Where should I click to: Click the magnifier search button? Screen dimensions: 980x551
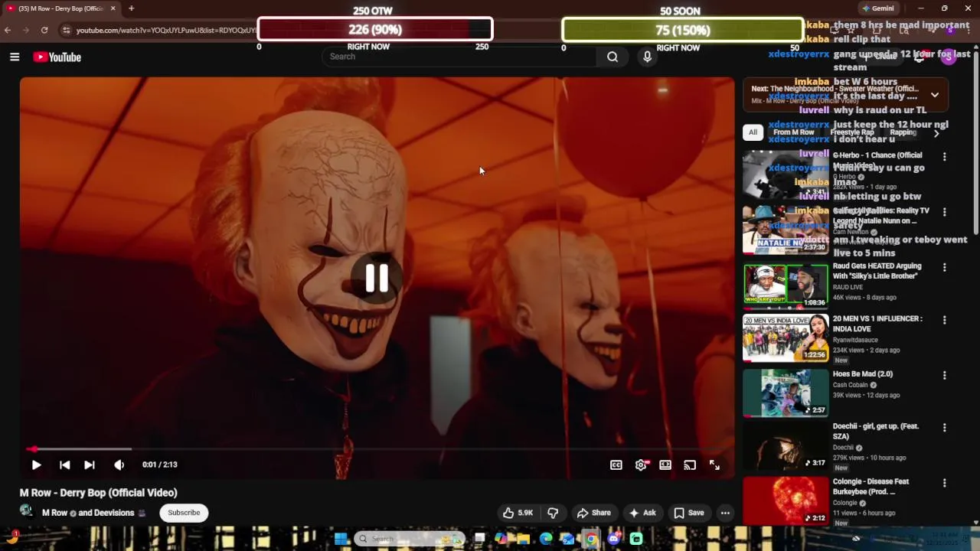(612, 57)
